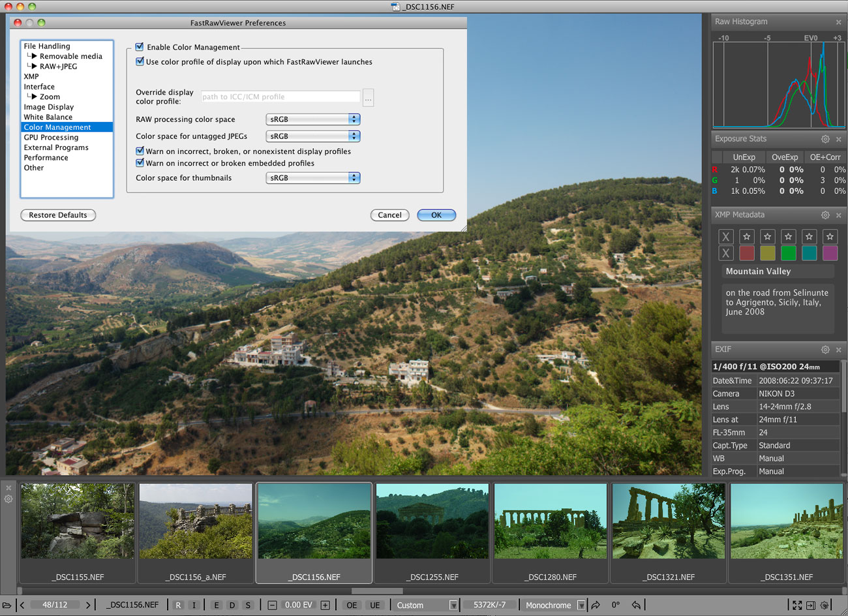Rotate image clockwise with the rotate-right arrow
Screen dimensions: 848x616
coord(596,605)
